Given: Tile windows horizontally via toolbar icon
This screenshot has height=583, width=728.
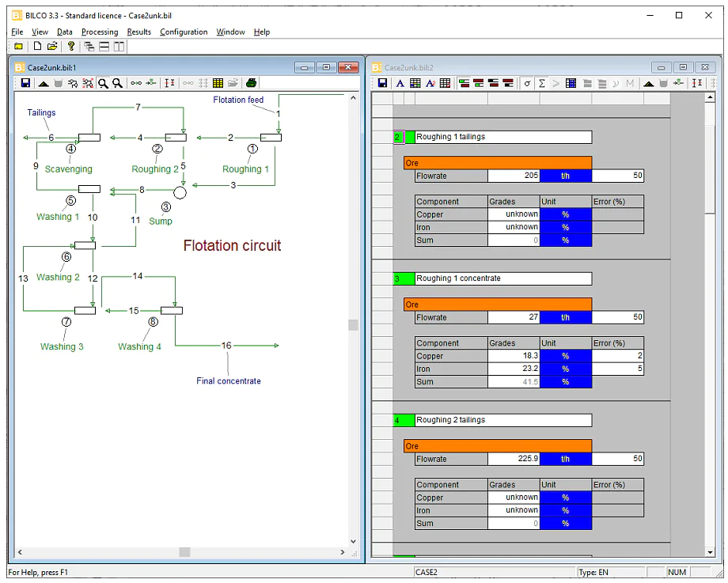Looking at the screenshot, I should [104, 46].
